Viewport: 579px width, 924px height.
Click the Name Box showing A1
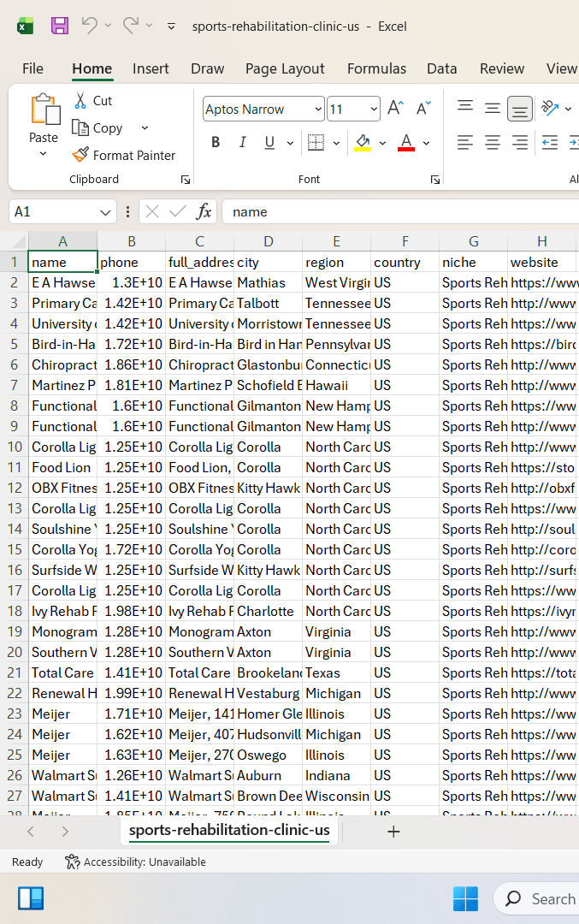pos(52,211)
